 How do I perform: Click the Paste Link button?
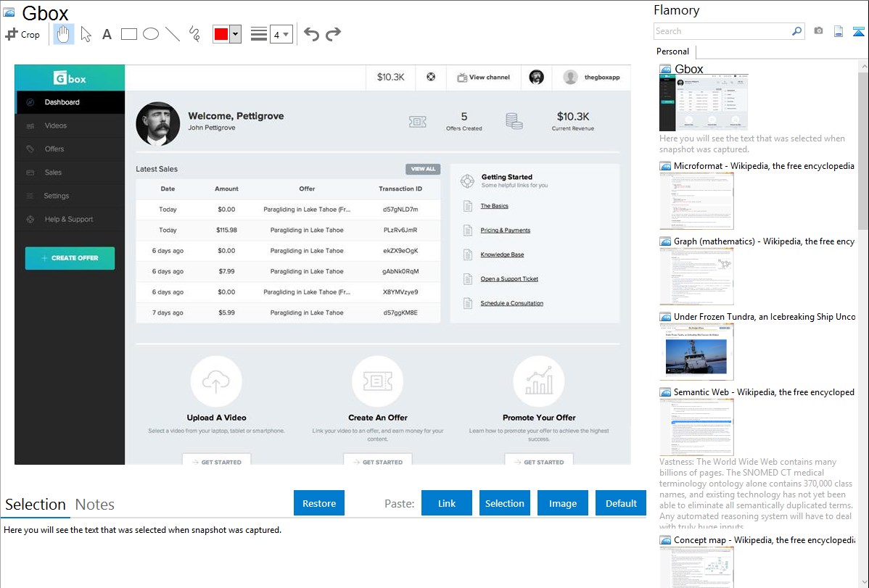point(447,503)
